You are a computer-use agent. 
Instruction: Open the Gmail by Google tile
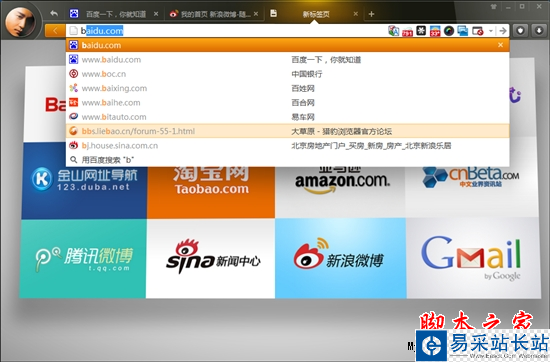pyautogui.click(x=473, y=259)
